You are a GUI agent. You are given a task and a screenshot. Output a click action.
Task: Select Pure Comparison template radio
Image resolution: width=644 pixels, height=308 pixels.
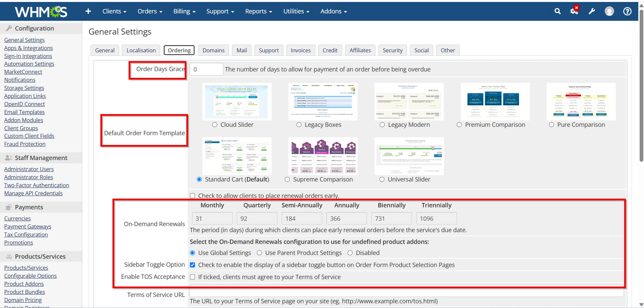tap(551, 125)
